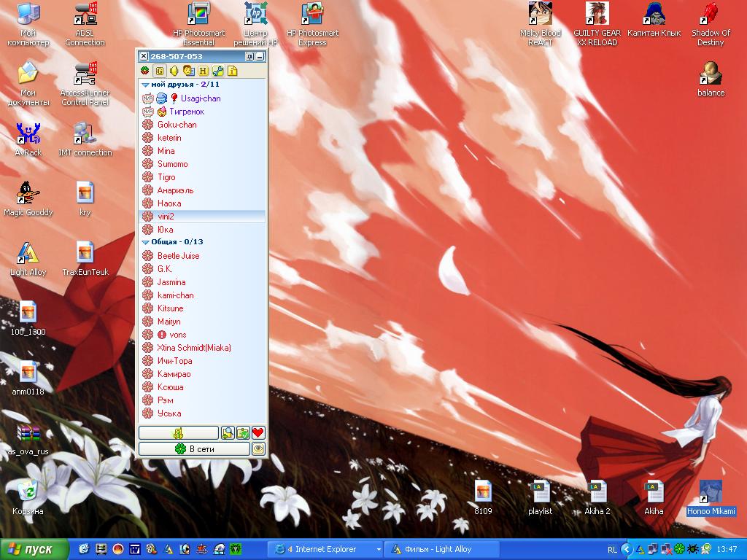This screenshot has height=560, width=747.
Task: Select contact Анариэль
Action: click(203, 190)
